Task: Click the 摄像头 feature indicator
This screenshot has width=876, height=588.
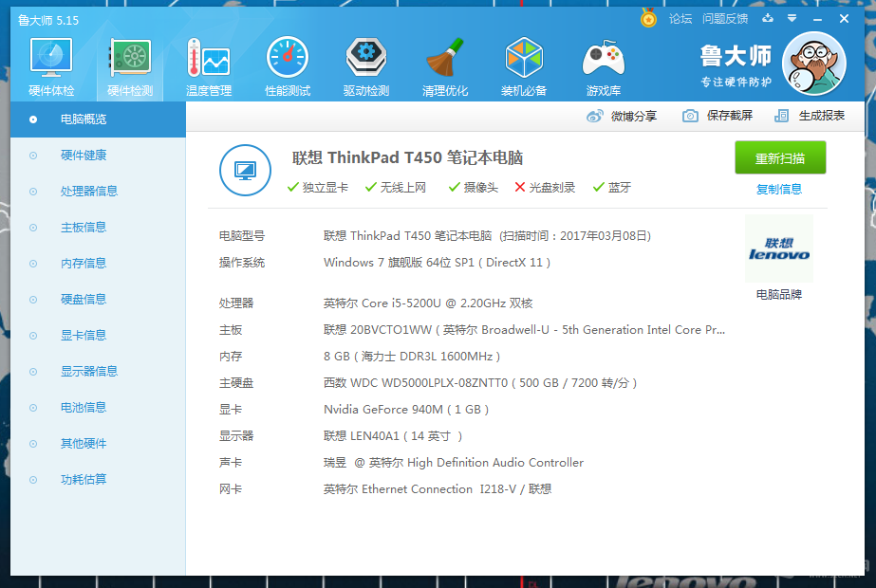Action: (x=474, y=188)
